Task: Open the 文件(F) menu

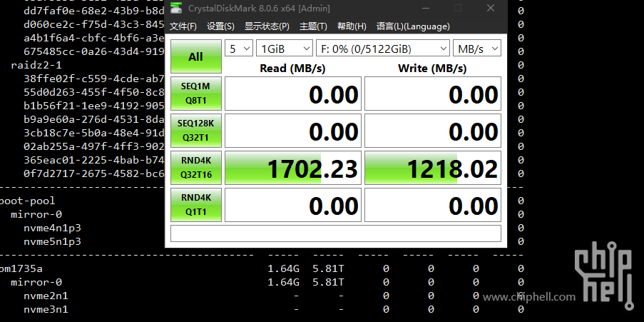Action: pos(183,26)
